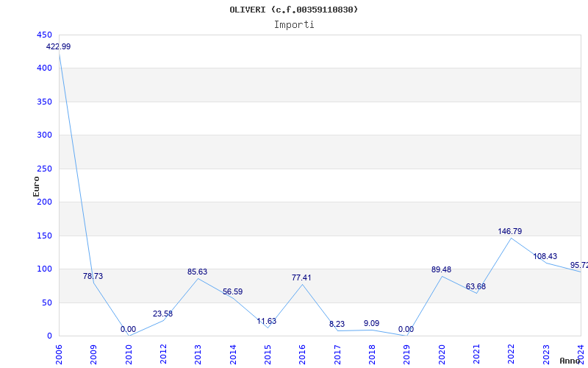
Task: Select the 2014 x-axis year
Action: (x=233, y=354)
